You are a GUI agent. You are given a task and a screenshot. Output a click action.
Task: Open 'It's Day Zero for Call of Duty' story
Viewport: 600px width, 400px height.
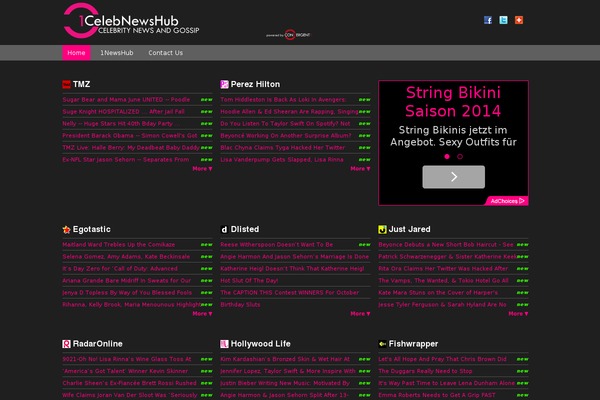[120, 268]
